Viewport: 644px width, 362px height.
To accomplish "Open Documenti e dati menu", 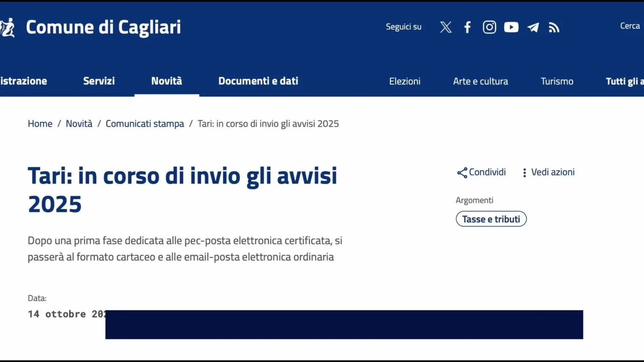I will (258, 81).
